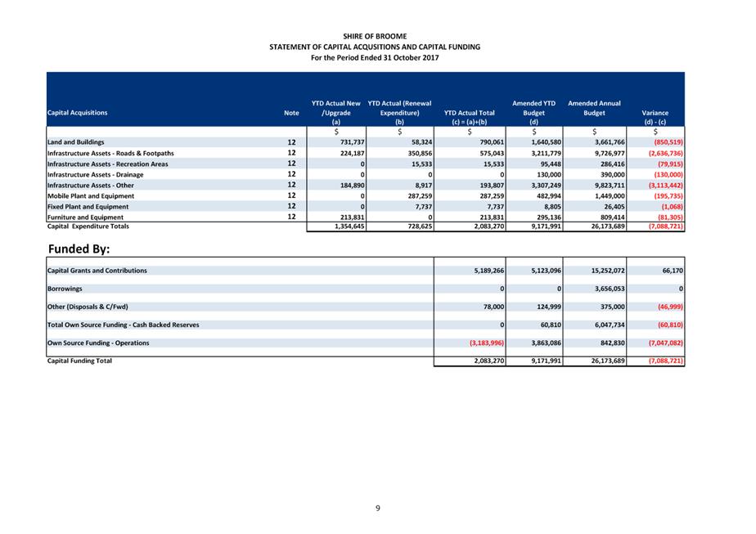This screenshot has height=534, width=756.
Task: Click value 1,640,580 amended YTD budget
Action: pyautogui.click(x=547, y=142)
